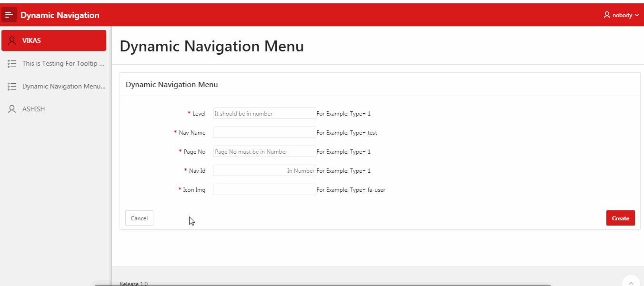Click the list icon next to tooltip testing item
This screenshot has width=644, height=286.
click(x=11, y=63)
